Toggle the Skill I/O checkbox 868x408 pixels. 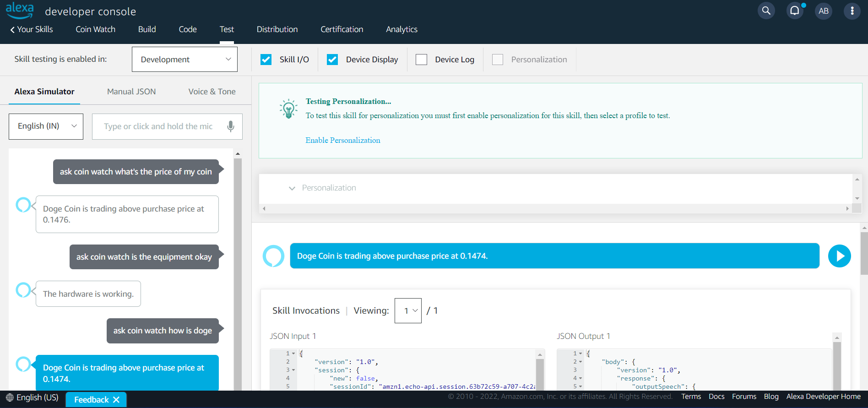click(x=266, y=60)
